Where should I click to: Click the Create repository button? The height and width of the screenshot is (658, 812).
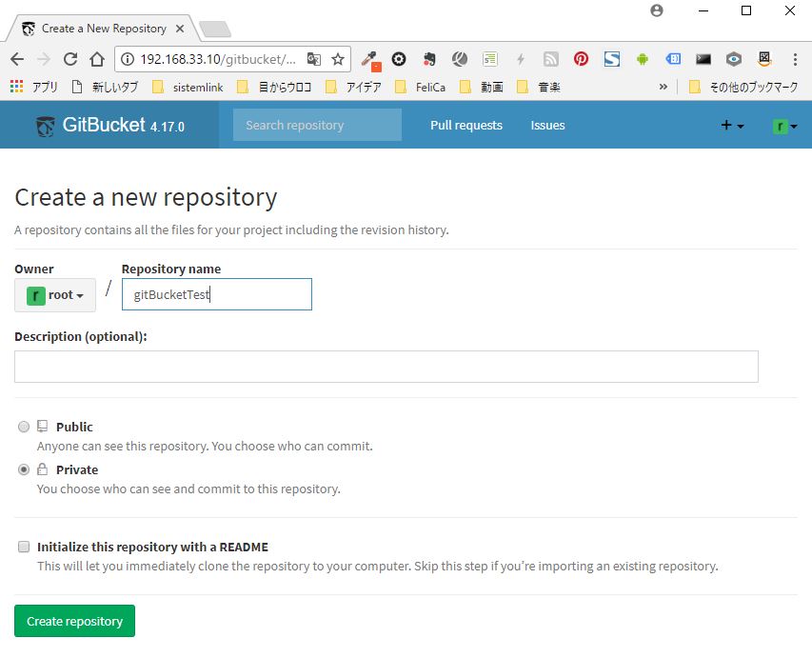click(x=74, y=621)
